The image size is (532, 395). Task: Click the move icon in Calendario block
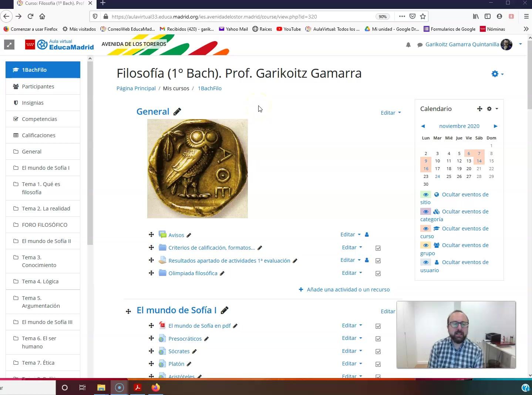pos(479,109)
